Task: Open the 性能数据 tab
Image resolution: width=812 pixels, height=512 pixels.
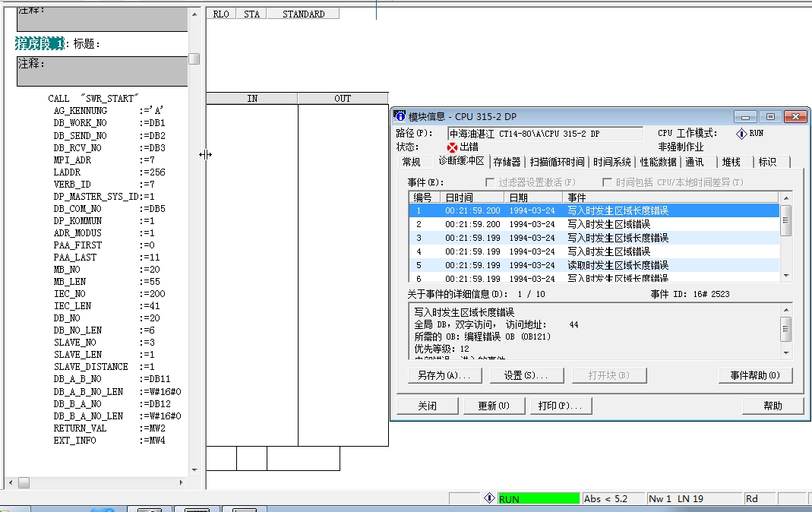Action: pyautogui.click(x=659, y=161)
